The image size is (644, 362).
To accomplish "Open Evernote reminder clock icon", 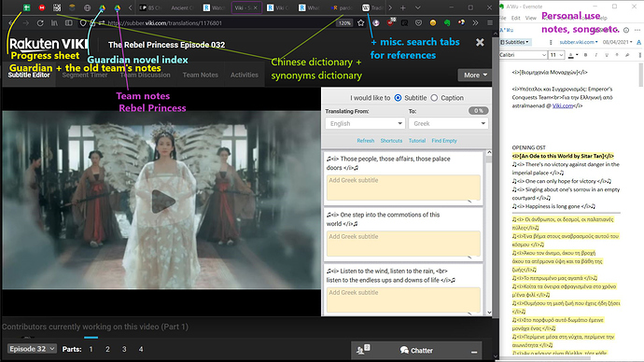I will tap(626, 30).
